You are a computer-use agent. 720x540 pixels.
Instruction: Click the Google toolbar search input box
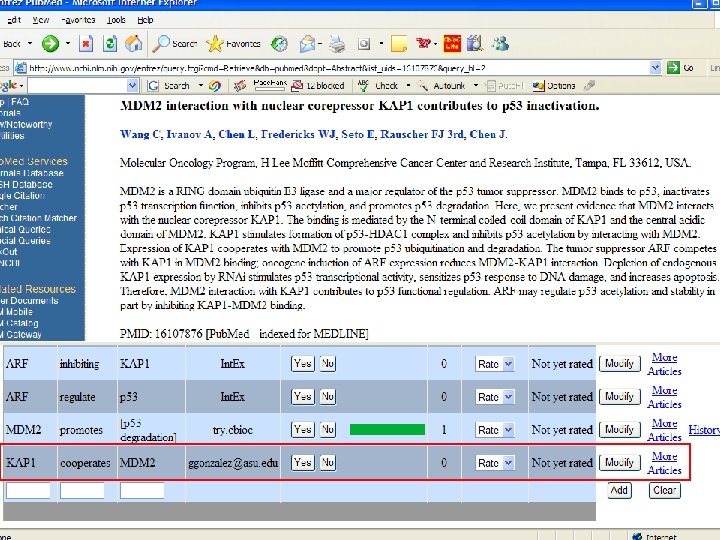pos(77,85)
